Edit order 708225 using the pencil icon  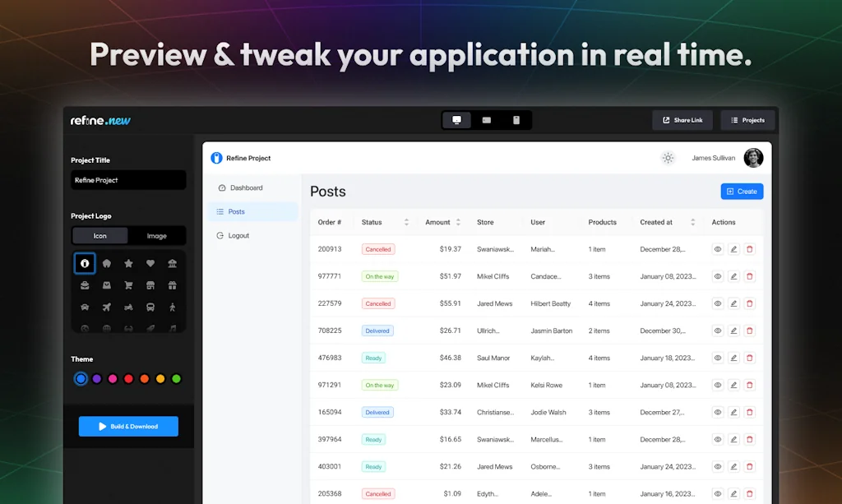click(x=733, y=331)
